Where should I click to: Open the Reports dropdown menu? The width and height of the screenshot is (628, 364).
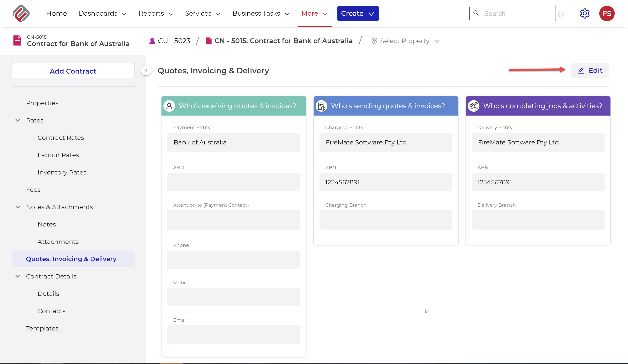(x=156, y=13)
